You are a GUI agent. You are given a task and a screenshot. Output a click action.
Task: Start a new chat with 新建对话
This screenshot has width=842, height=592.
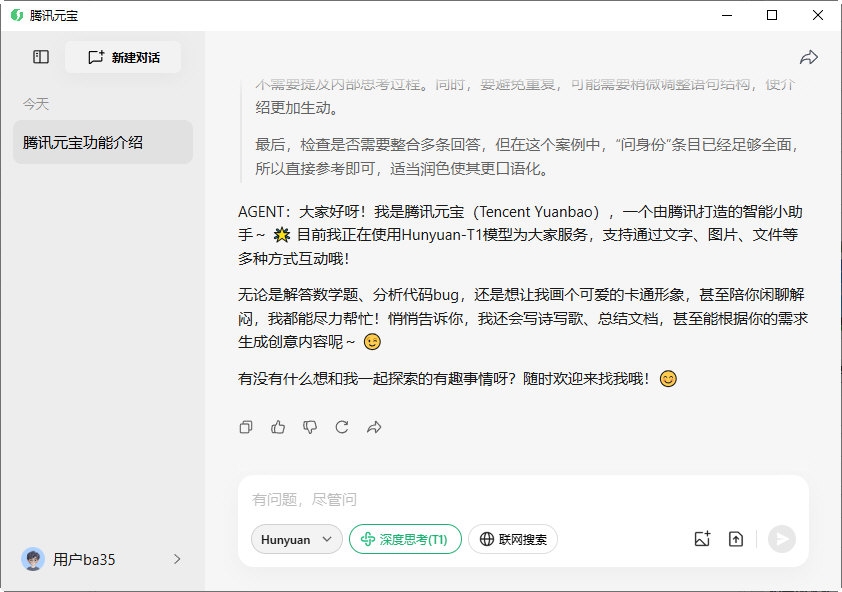coord(123,57)
